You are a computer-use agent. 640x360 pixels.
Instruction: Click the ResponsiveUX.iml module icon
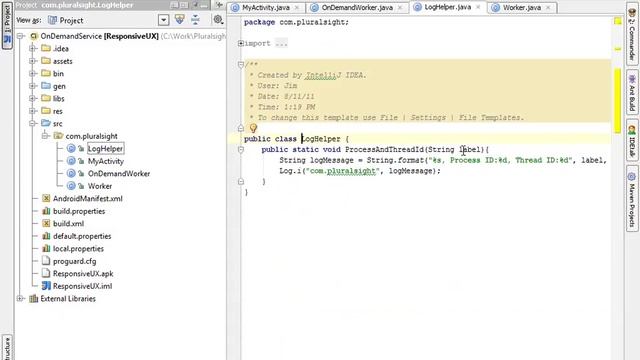click(46, 286)
